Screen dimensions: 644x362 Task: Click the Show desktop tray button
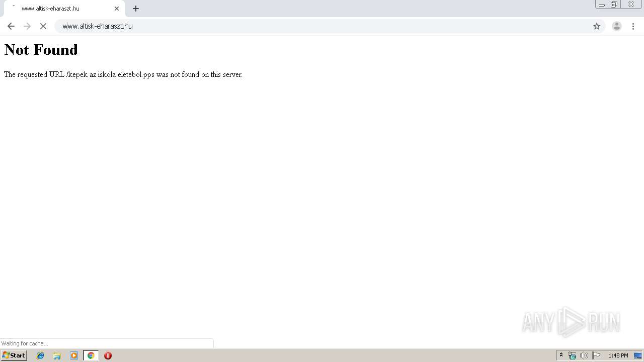638,355
